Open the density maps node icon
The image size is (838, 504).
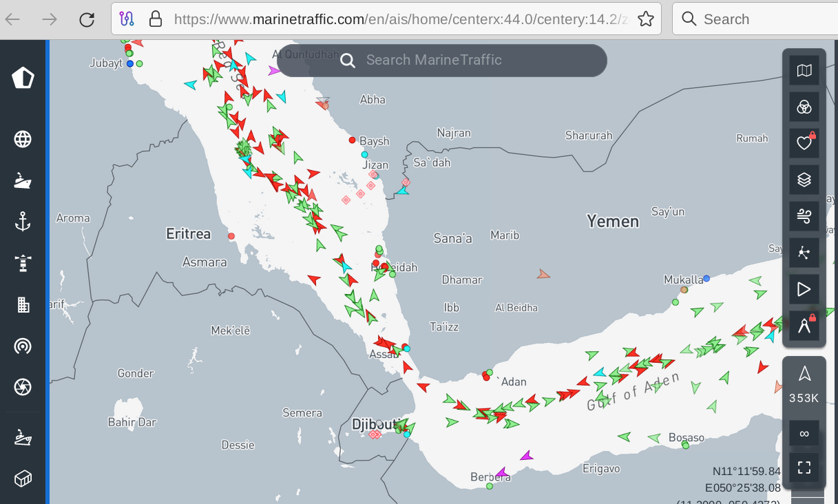click(804, 253)
